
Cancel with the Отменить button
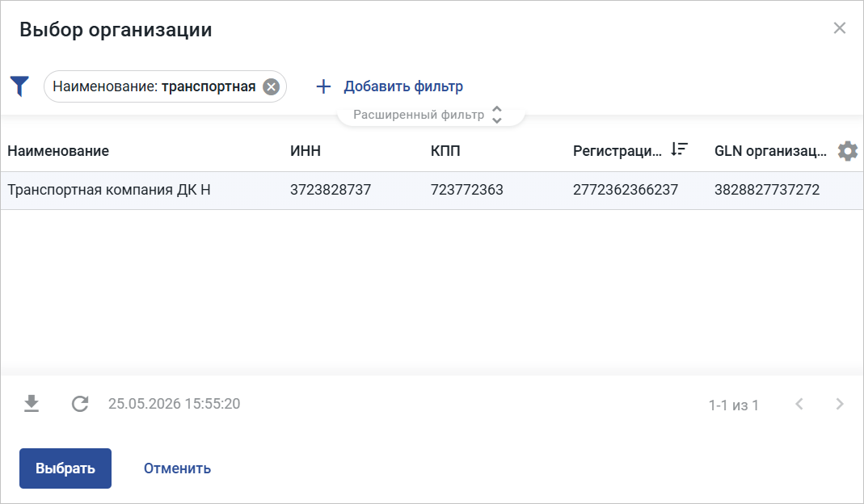point(178,468)
